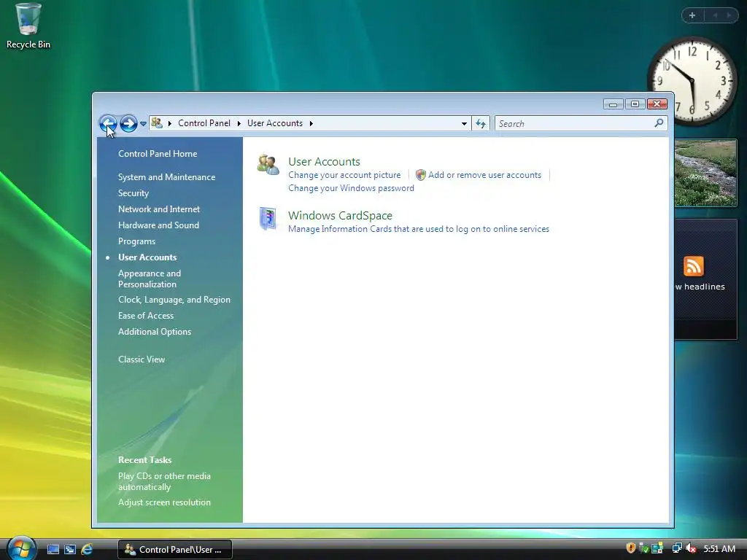Click the User Accounts people icon
Image resolution: width=747 pixels, height=560 pixels.
click(x=268, y=164)
